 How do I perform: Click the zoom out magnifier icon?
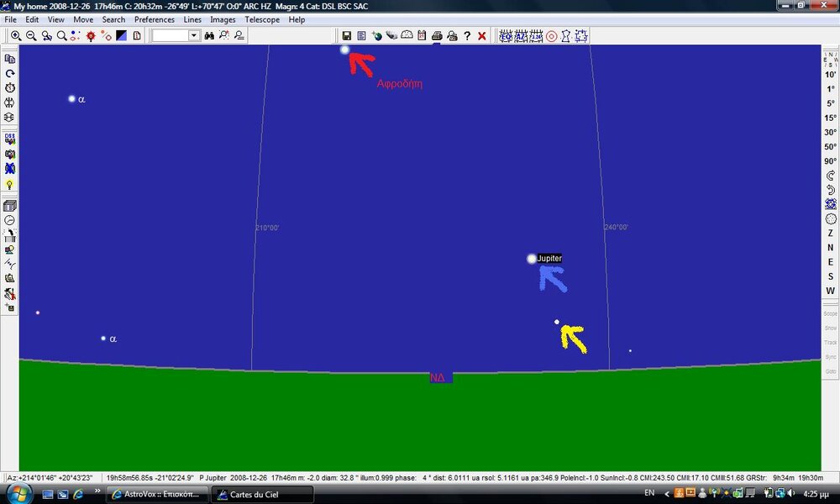point(31,36)
